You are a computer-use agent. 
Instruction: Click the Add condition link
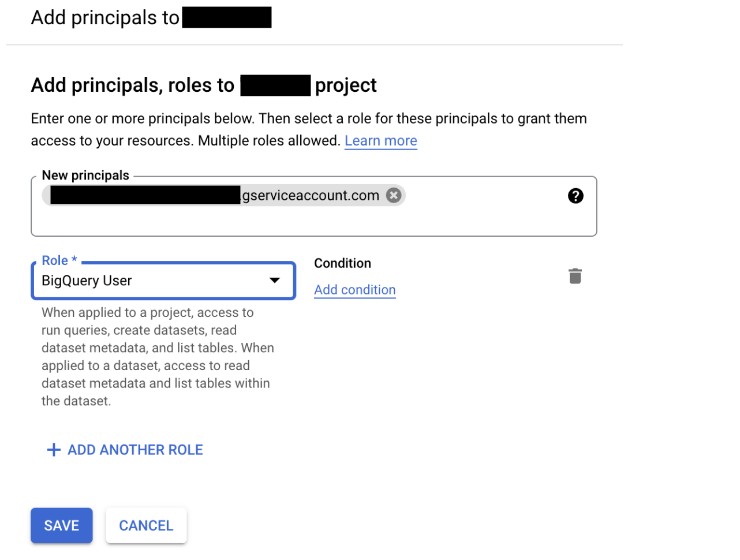[x=354, y=290]
